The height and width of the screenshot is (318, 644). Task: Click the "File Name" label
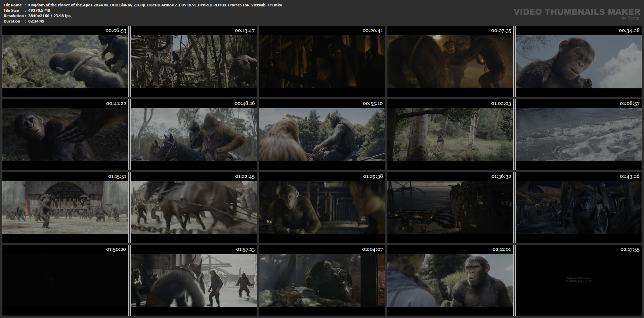(13, 5)
